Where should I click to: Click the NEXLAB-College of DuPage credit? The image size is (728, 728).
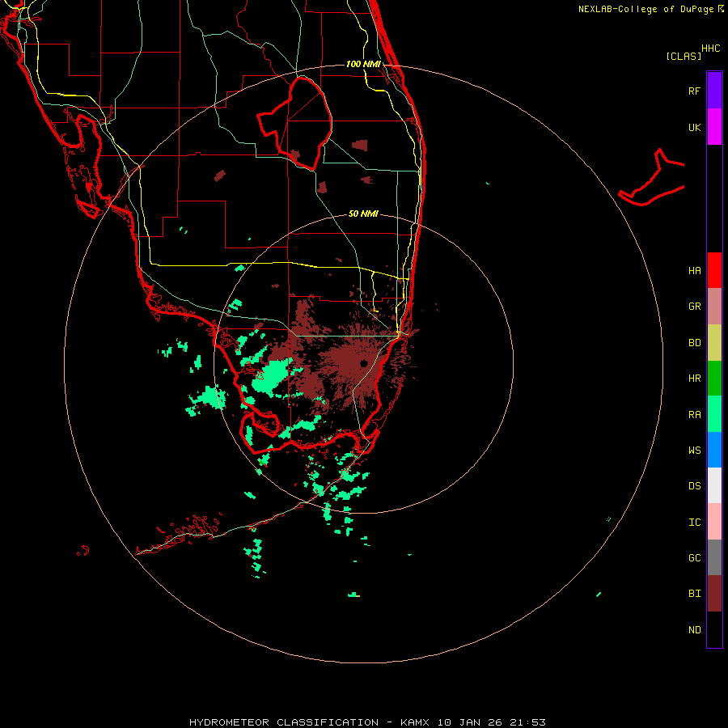651,9
